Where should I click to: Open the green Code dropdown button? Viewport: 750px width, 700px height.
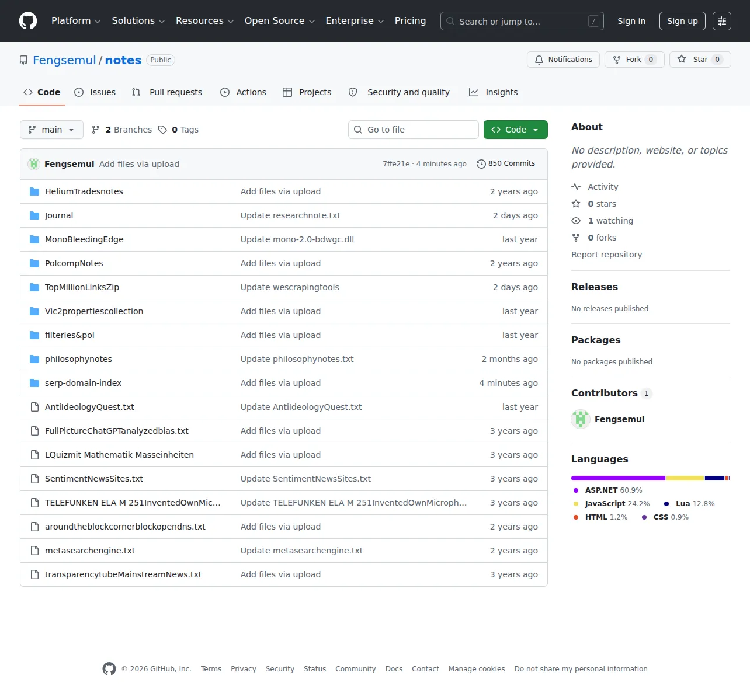click(516, 130)
